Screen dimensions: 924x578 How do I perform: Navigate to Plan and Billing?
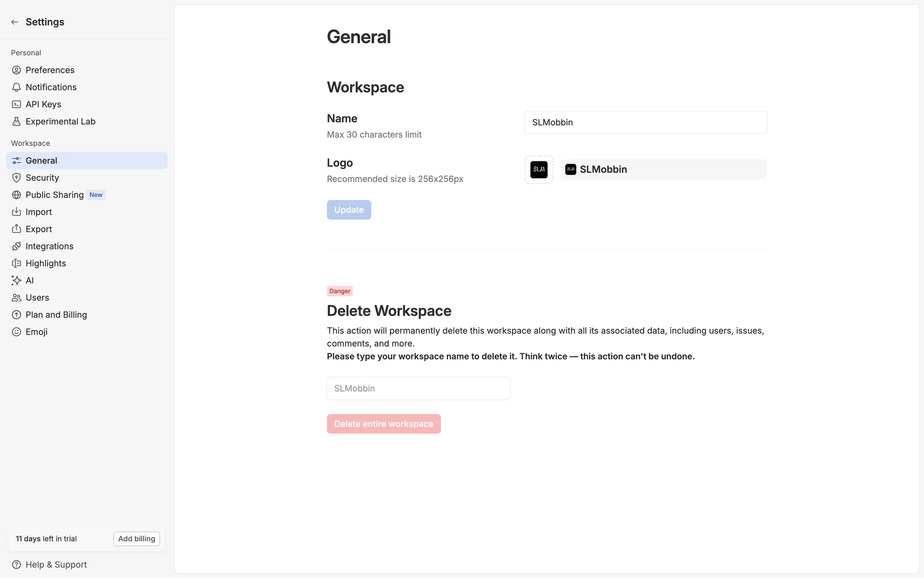click(56, 315)
